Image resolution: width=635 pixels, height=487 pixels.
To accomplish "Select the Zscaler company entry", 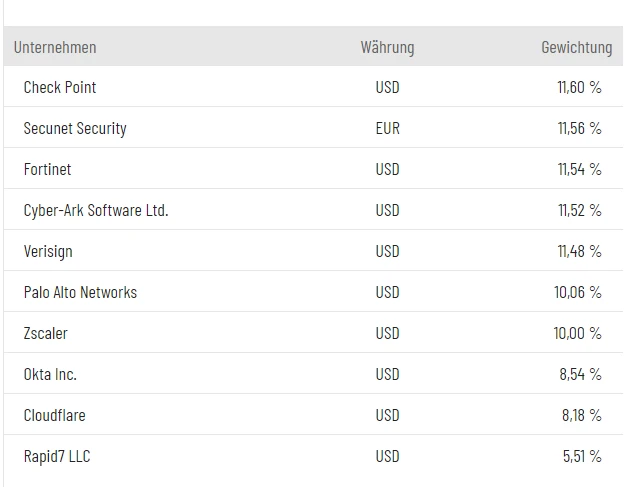I will tap(46, 334).
